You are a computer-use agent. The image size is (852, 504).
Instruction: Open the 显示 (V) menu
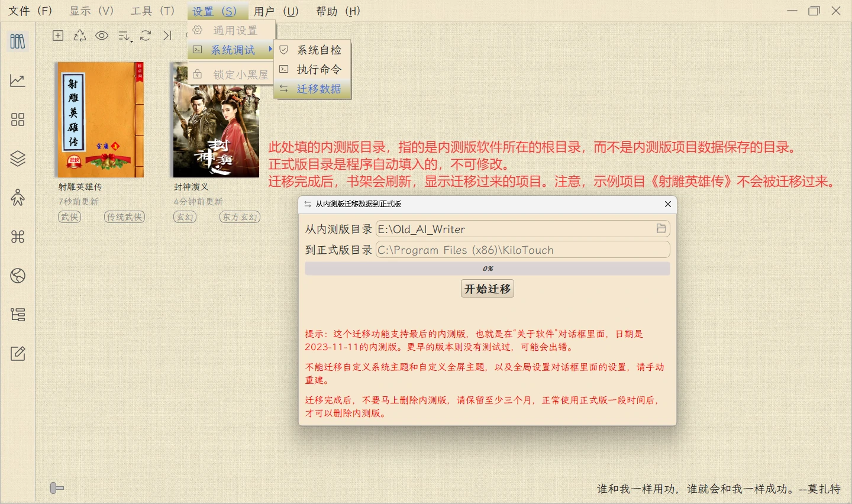click(91, 11)
